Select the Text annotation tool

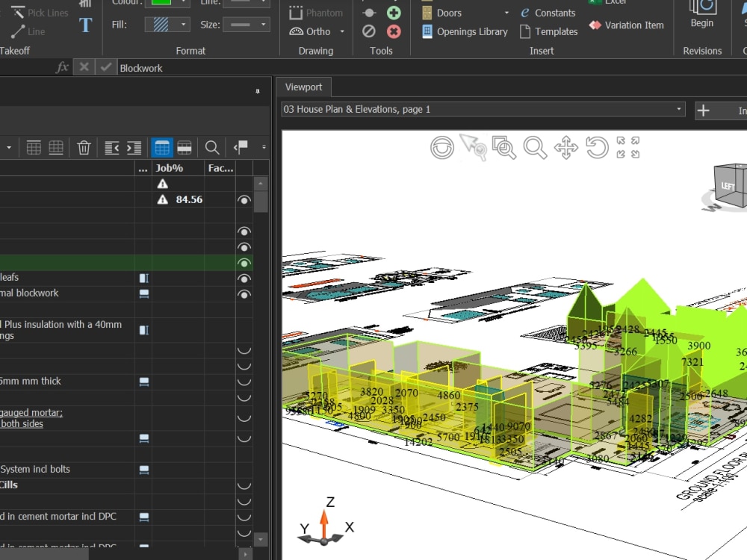point(85,25)
